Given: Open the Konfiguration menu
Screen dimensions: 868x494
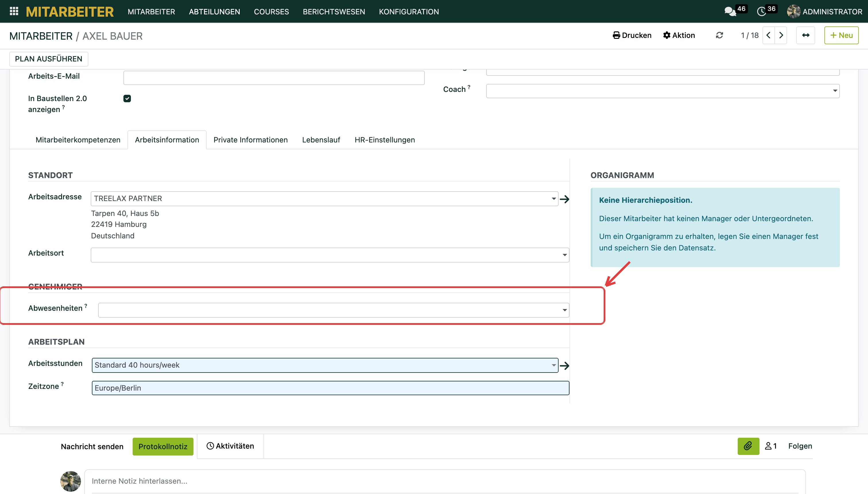Looking at the screenshot, I should pos(409,11).
